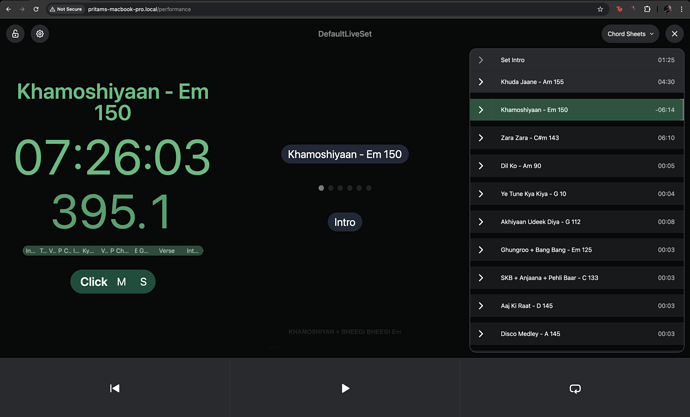The image size is (690, 417).
Task: Skip back to the previous song
Action: 115,388
